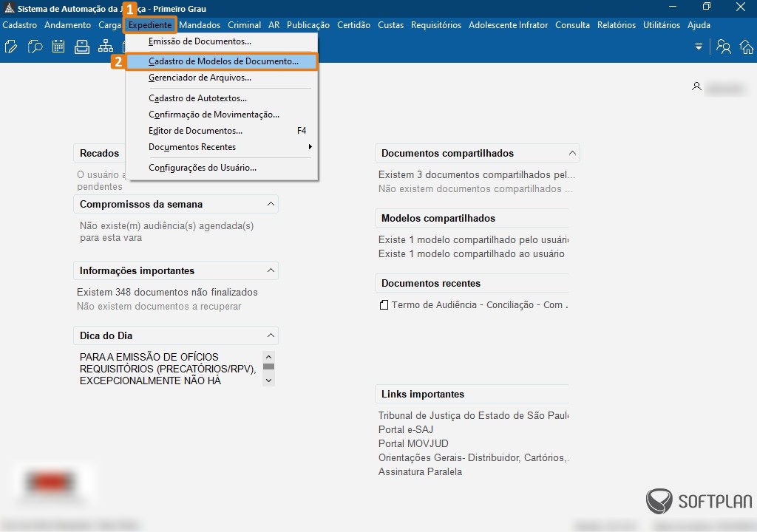The height and width of the screenshot is (532, 757).
Task: Expand the Documentos Recentes submenu arrow
Action: (x=310, y=147)
